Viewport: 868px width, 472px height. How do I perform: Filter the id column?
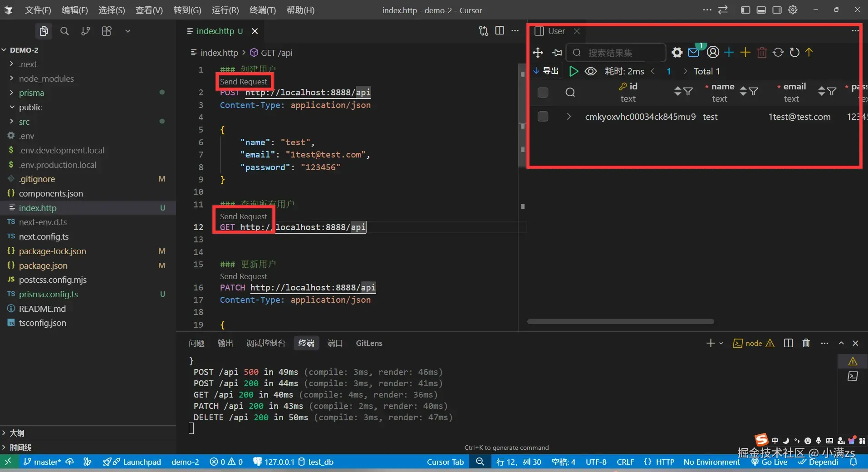coord(688,92)
